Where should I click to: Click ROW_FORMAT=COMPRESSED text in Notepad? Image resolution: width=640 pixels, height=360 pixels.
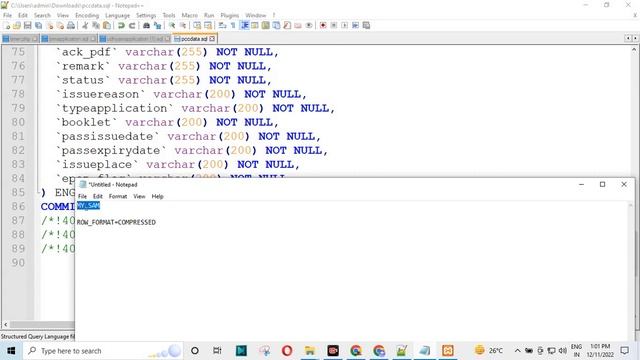click(116, 222)
